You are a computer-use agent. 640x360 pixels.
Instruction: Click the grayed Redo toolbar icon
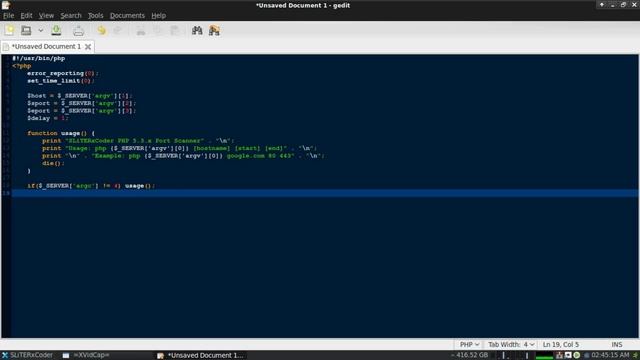coord(118,30)
